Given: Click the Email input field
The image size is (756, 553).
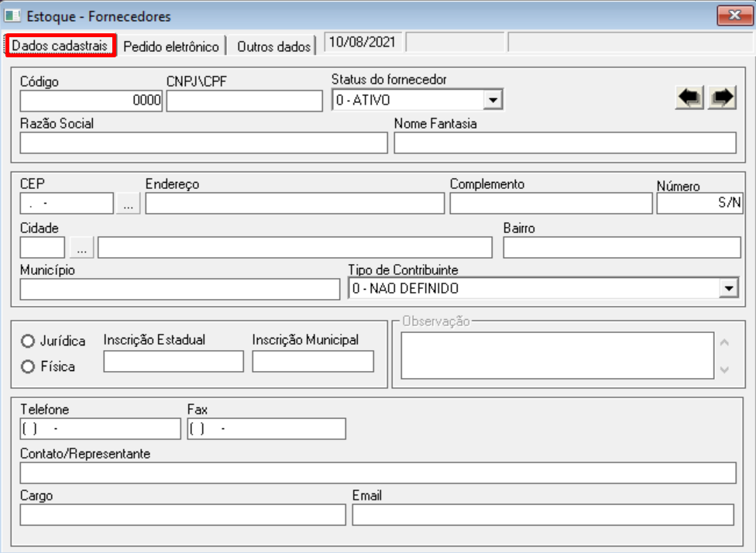Looking at the screenshot, I should [x=543, y=515].
